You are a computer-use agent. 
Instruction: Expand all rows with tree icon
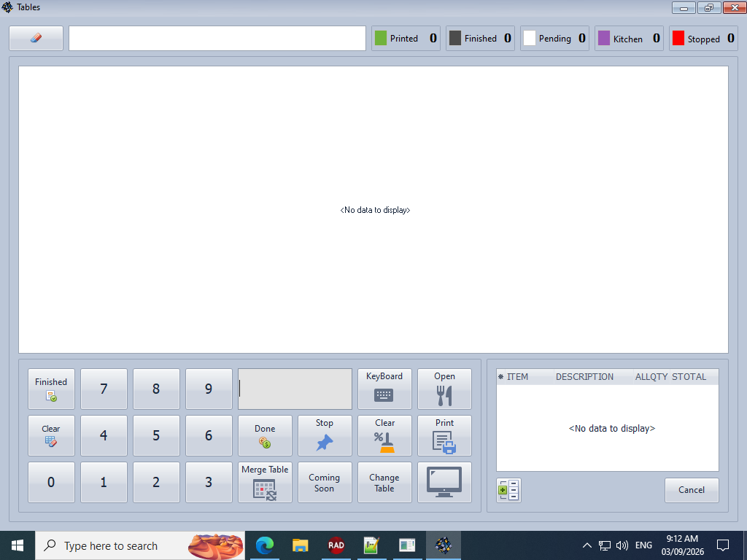(x=508, y=490)
